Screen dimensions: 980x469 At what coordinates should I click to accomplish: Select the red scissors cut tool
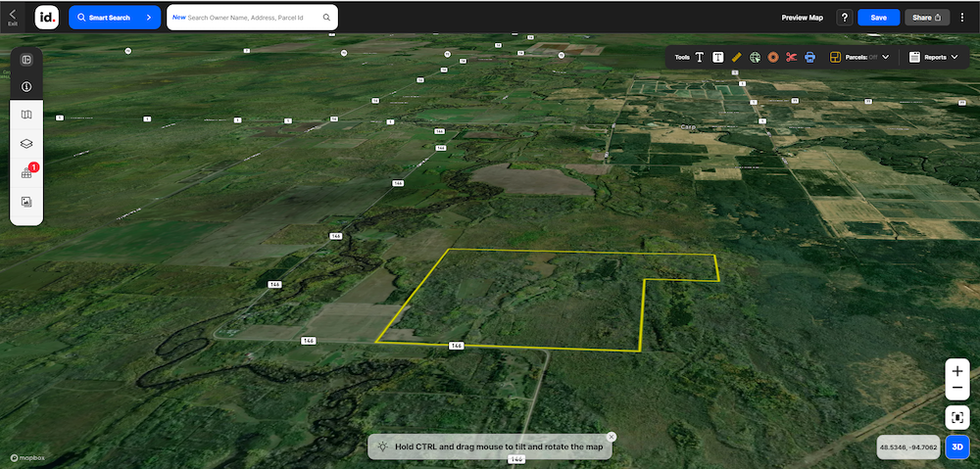792,57
